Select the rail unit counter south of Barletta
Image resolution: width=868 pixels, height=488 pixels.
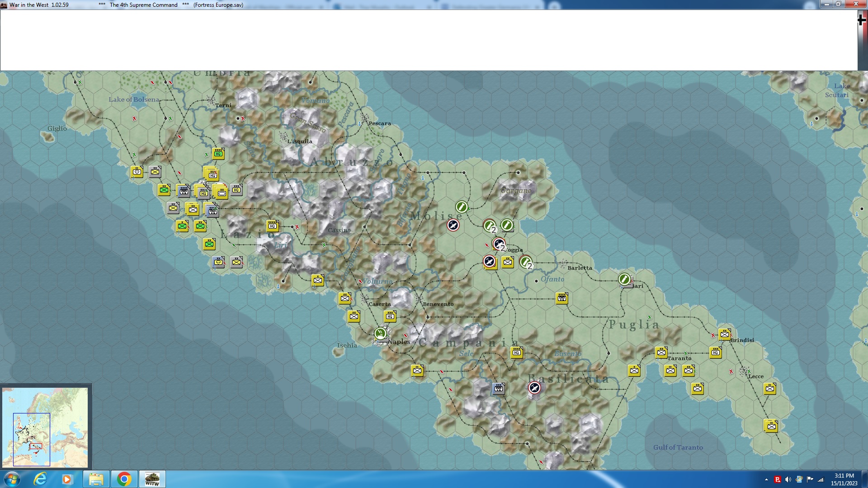[561, 298]
